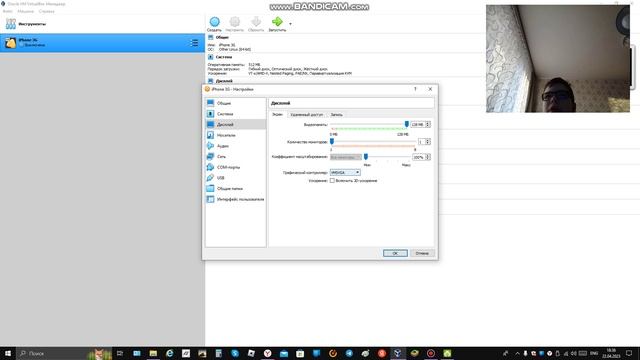
Task: Click the monitor count slider handle
Action: coord(332,141)
